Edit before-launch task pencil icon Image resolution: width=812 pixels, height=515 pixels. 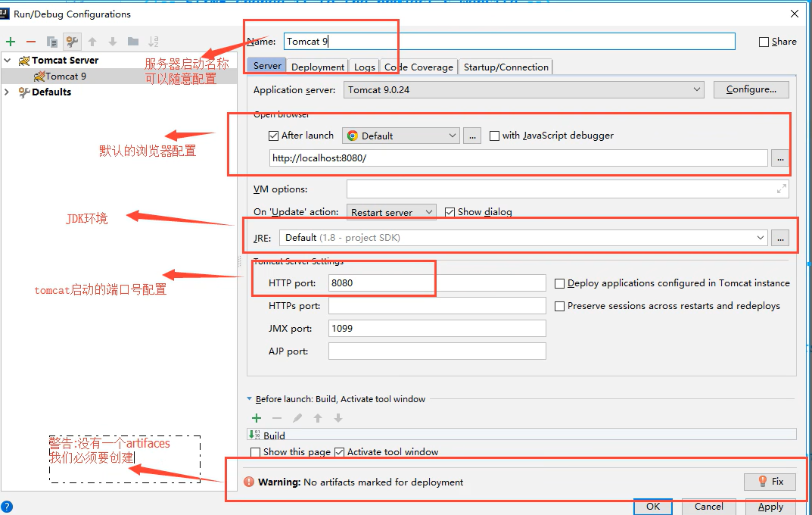coord(297,418)
